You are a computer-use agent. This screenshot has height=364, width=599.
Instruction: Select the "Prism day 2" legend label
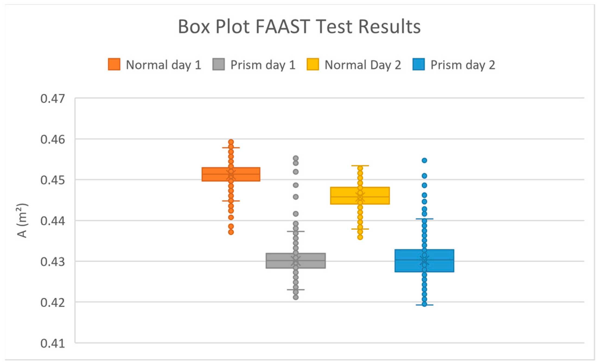point(463,65)
